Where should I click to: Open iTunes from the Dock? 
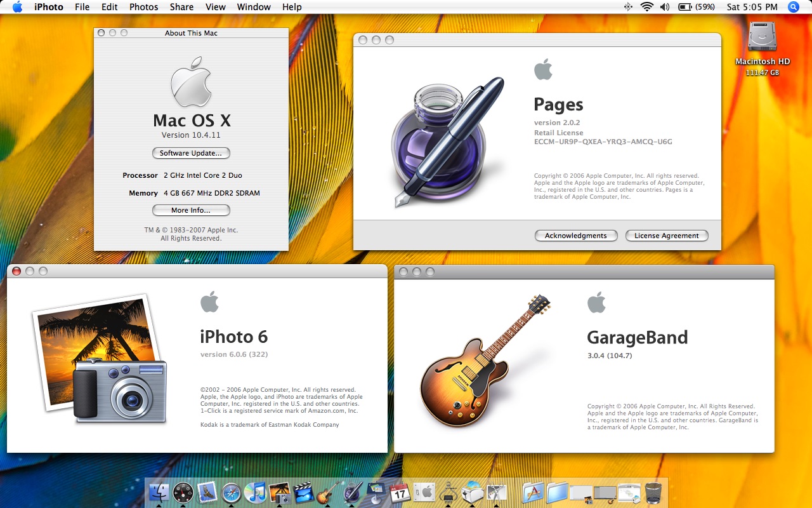pyautogui.click(x=255, y=492)
